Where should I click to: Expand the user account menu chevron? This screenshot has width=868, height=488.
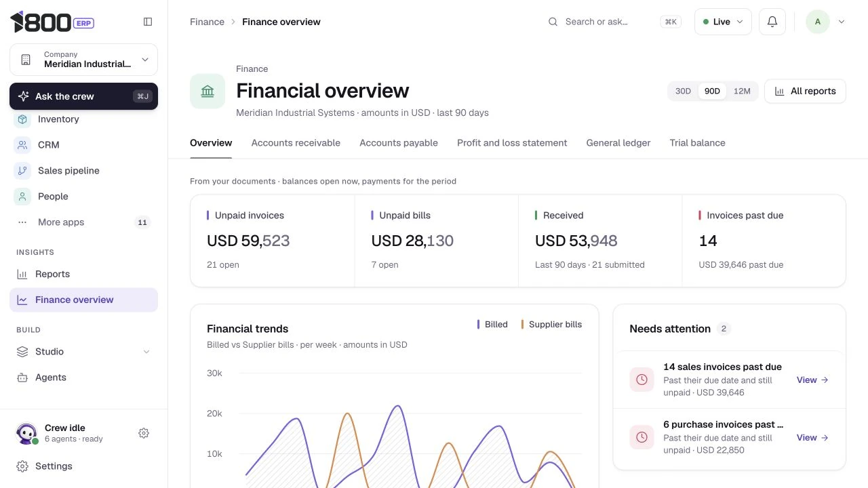coord(842,22)
